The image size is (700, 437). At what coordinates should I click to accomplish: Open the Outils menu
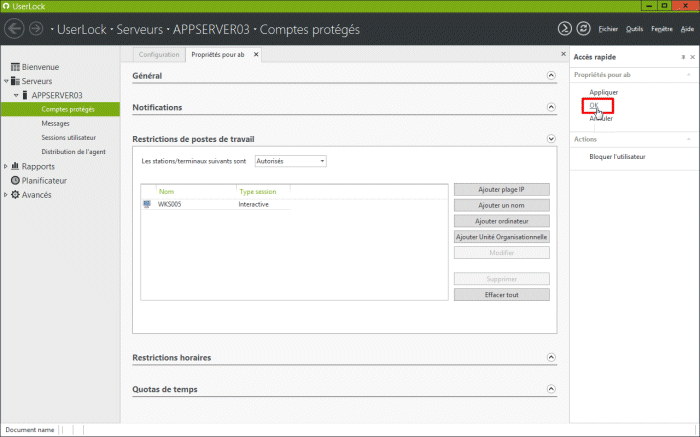click(634, 29)
